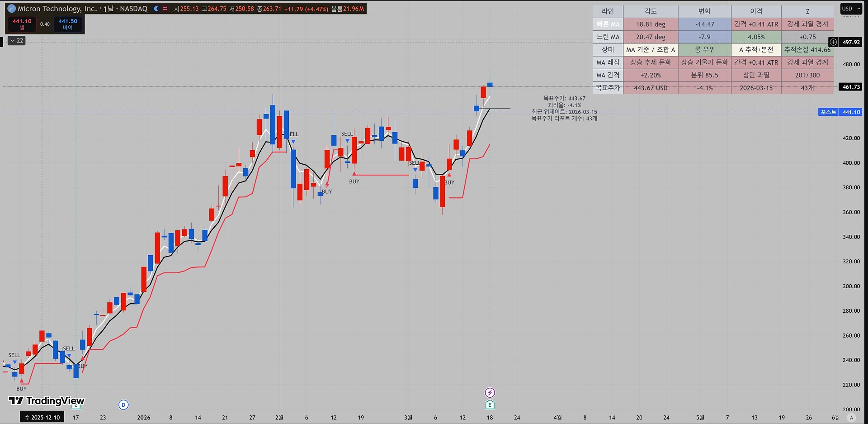The height and width of the screenshot is (424, 868).
Task: Toggle auto scale with the A button
Action: 852,417
